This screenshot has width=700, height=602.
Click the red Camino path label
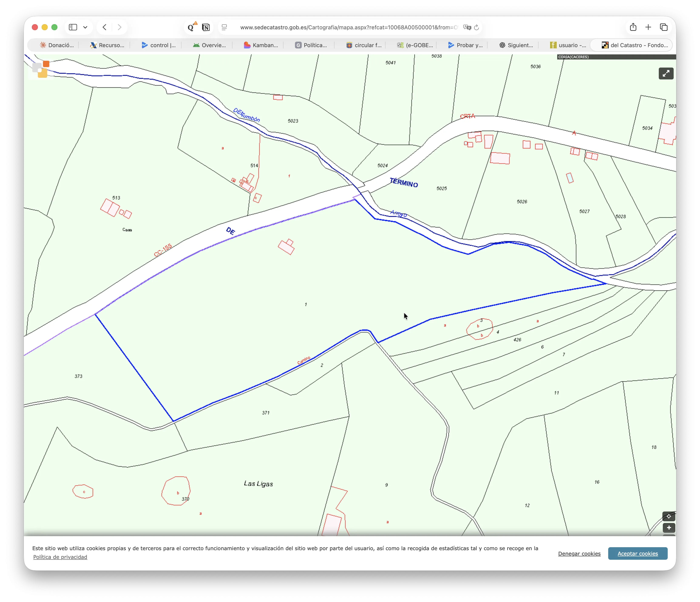(x=304, y=360)
